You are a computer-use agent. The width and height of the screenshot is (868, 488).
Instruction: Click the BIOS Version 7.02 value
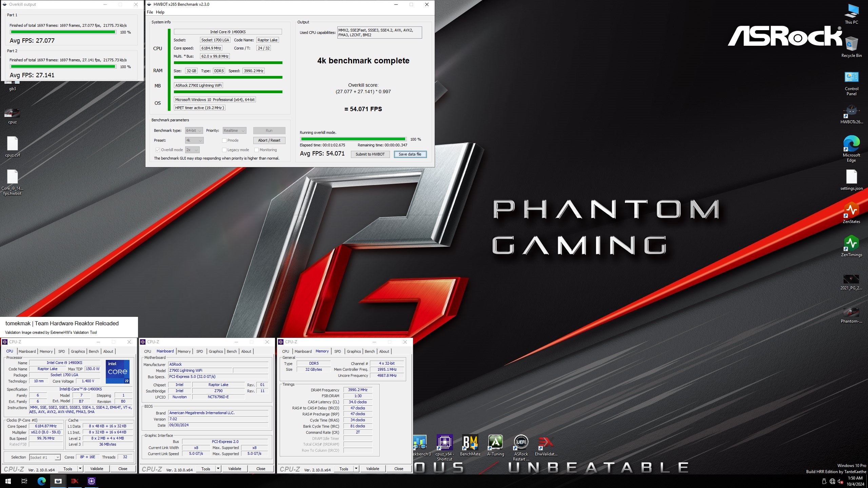pos(218,419)
